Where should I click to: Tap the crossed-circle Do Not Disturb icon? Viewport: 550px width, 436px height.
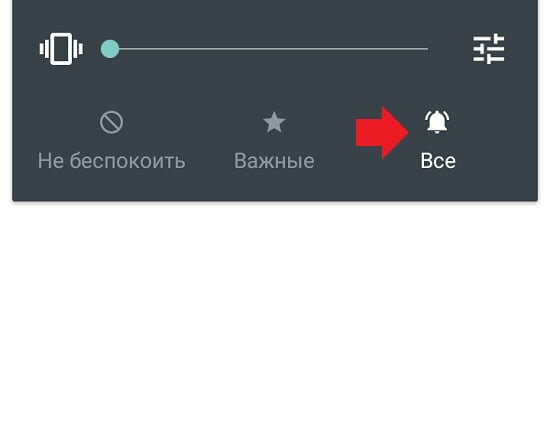(x=111, y=122)
